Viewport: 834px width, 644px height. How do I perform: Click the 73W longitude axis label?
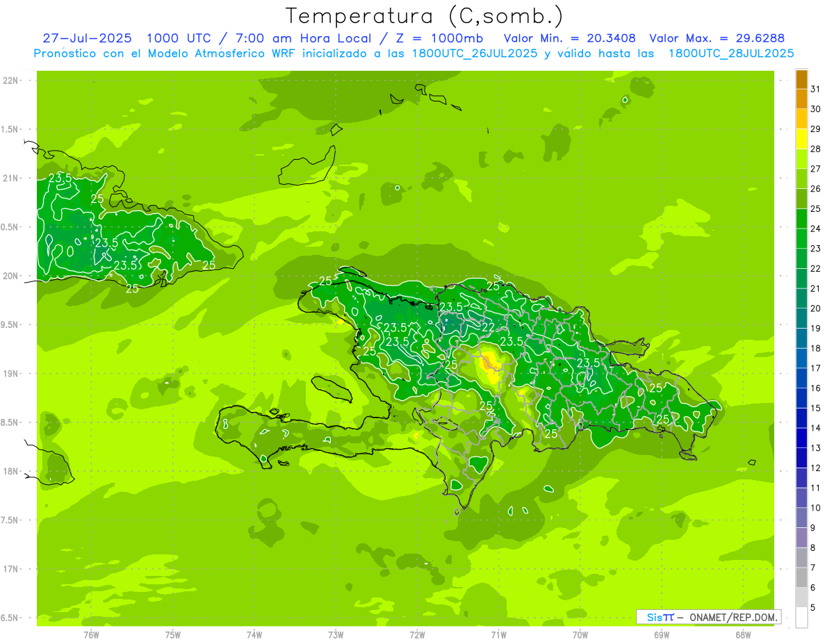click(x=336, y=634)
